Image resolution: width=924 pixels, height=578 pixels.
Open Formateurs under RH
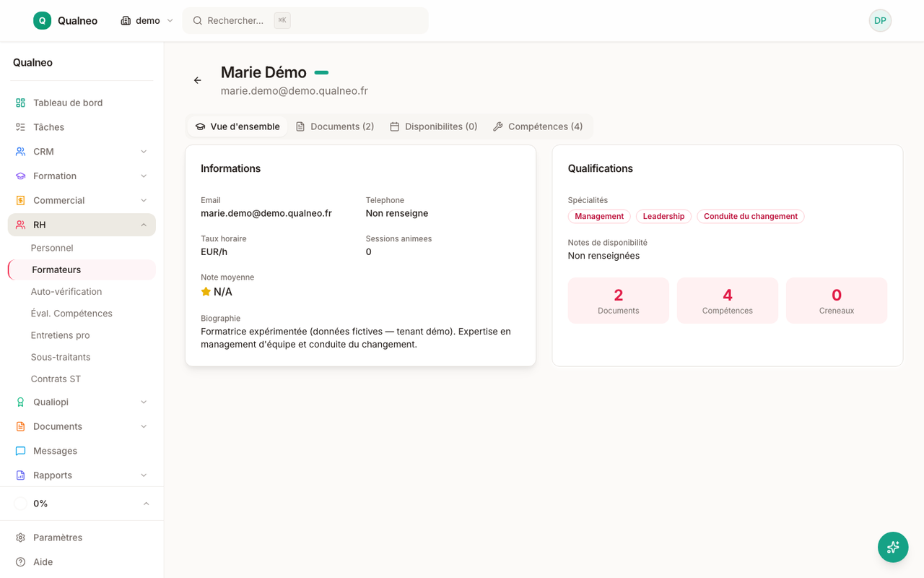click(82, 269)
